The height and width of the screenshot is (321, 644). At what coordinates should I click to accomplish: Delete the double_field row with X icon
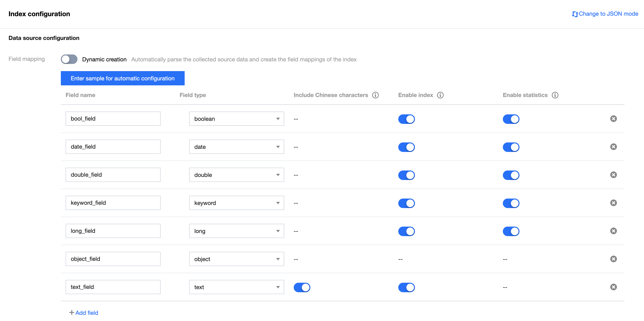tap(613, 175)
